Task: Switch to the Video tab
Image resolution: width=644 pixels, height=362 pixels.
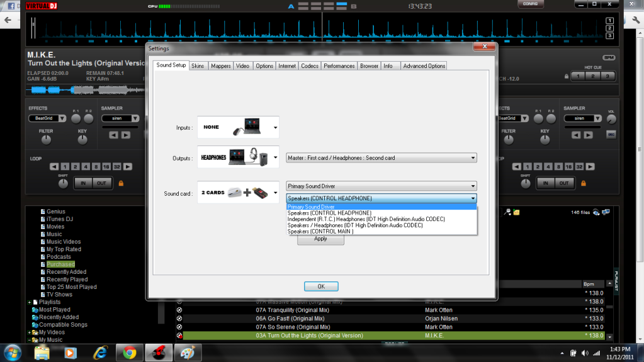Action: [242, 65]
